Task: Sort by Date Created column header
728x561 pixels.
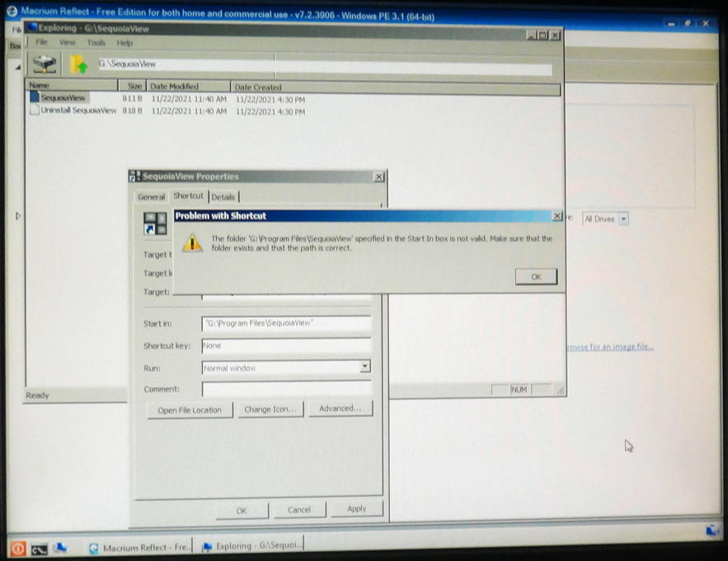Action: point(395,87)
